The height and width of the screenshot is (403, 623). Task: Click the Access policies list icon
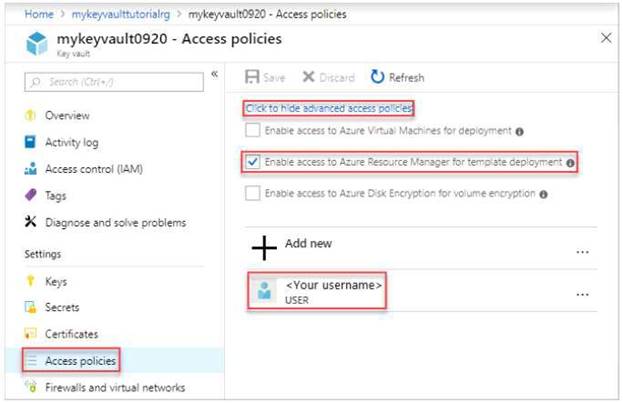[x=31, y=360]
